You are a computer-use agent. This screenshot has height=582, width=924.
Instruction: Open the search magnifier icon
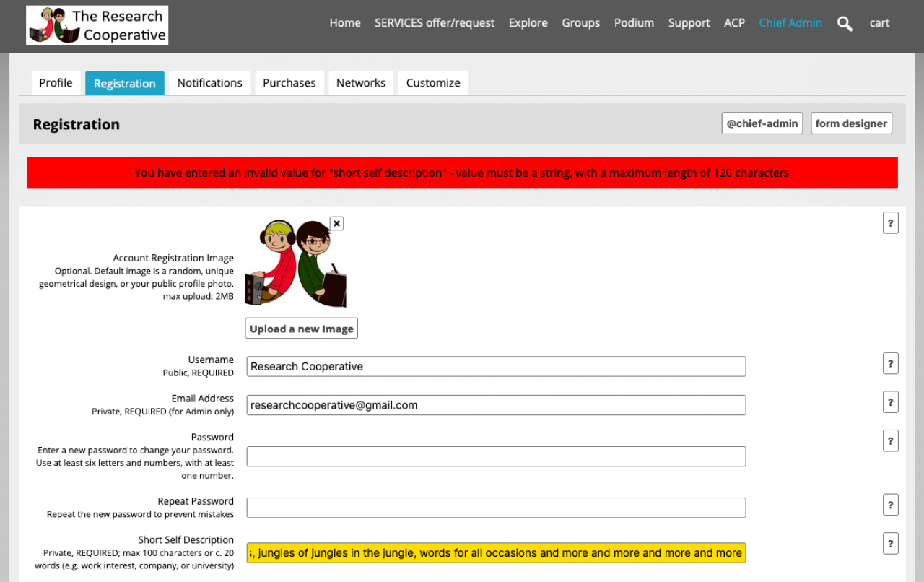[845, 24]
